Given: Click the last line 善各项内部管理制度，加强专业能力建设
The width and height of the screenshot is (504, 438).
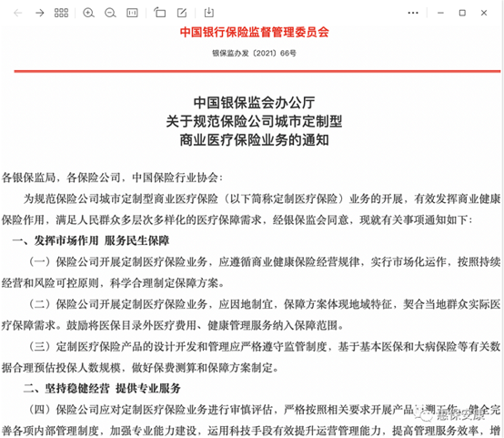Looking at the screenshot, I should 251,431.
